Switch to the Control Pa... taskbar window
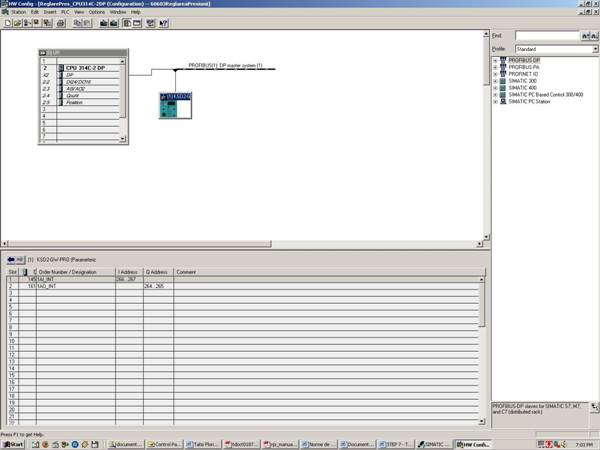The image size is (600, 450). click(164, 444)
